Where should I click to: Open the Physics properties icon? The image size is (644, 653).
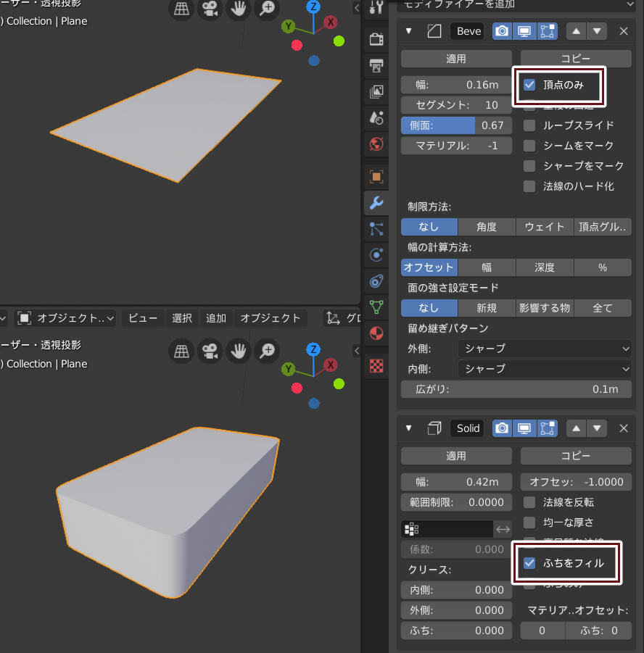pyautogui.click(x=376, y=255)
